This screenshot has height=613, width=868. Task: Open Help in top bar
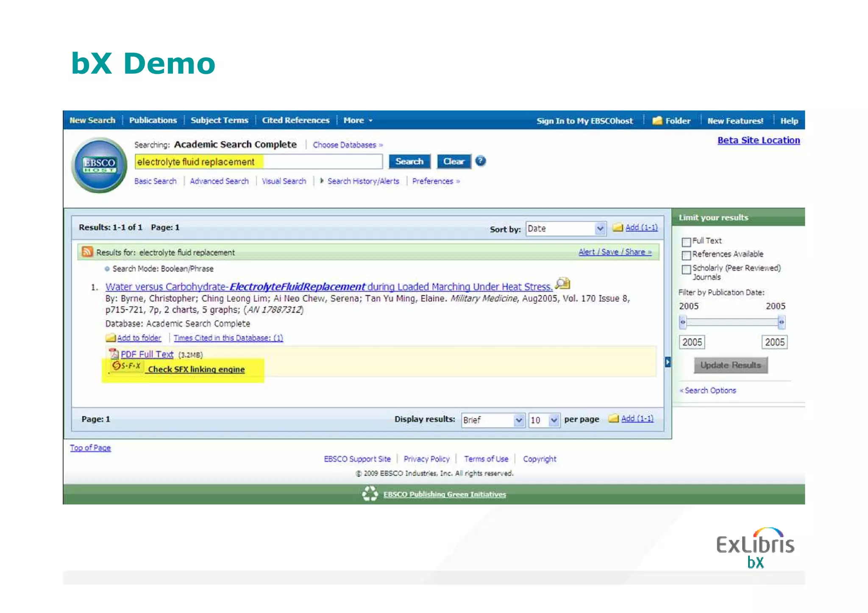pyautogui.click(x=789, y=121)
